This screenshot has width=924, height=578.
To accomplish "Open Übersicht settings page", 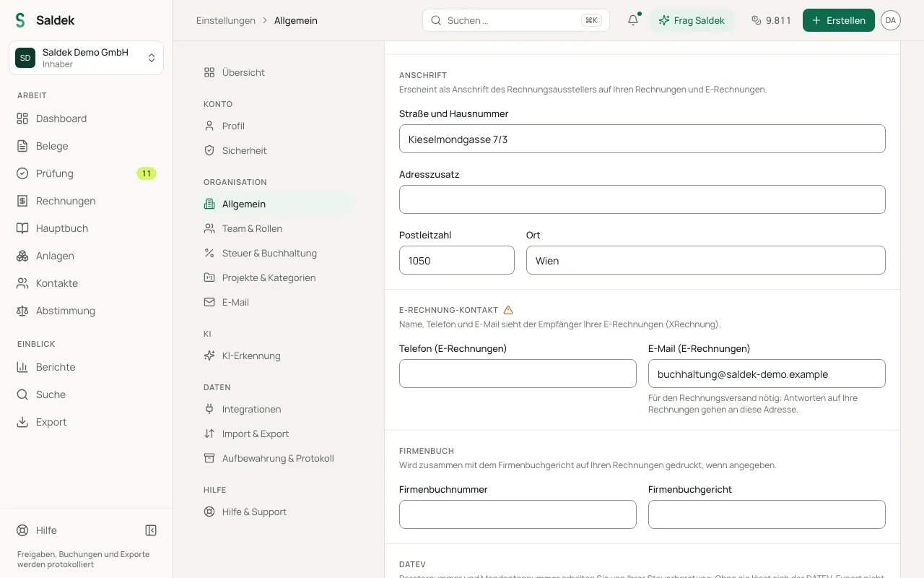I will click(x=274, y=72).
